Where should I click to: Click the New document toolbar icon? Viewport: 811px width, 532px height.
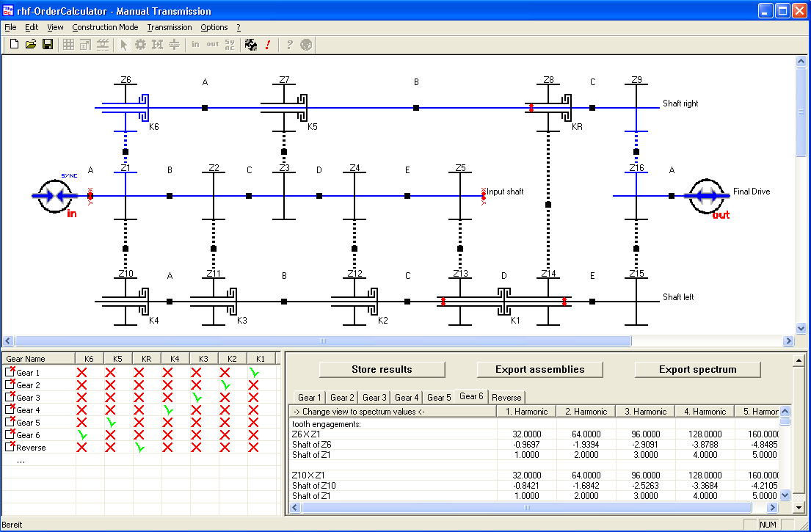pos(14,45)
